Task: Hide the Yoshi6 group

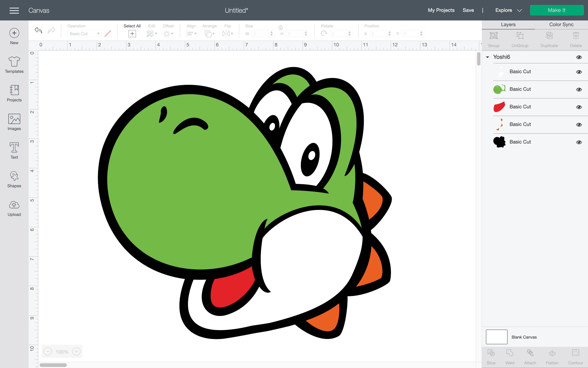Action: click(579, 57)
